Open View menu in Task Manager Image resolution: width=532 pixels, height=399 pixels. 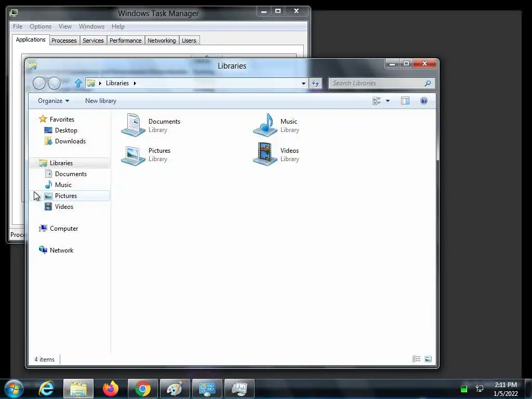65,26
